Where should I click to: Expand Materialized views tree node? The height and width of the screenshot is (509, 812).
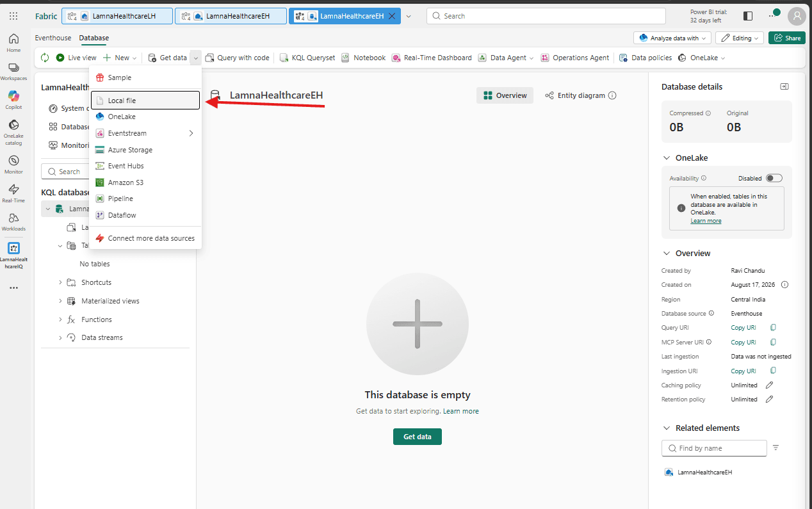61,301
